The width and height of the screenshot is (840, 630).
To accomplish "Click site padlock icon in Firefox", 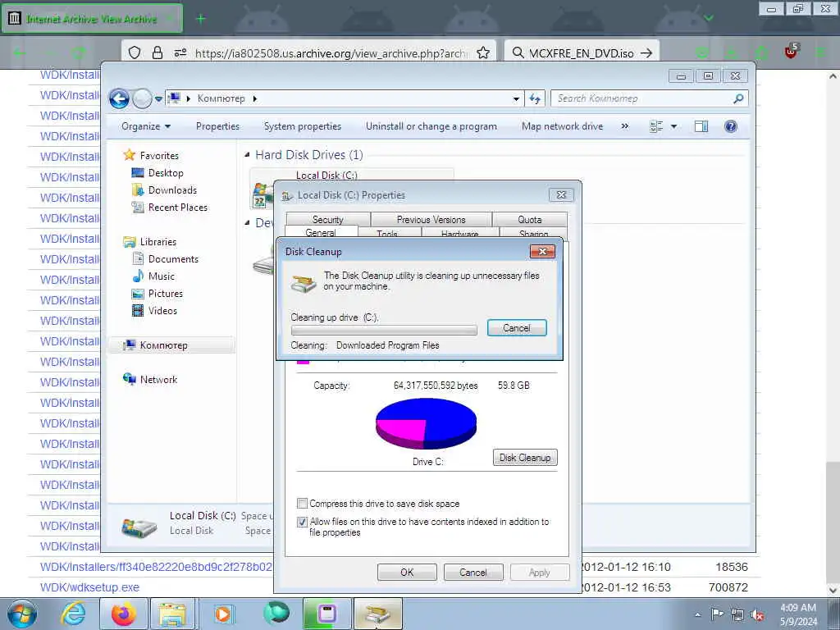I will click(157, 52).
